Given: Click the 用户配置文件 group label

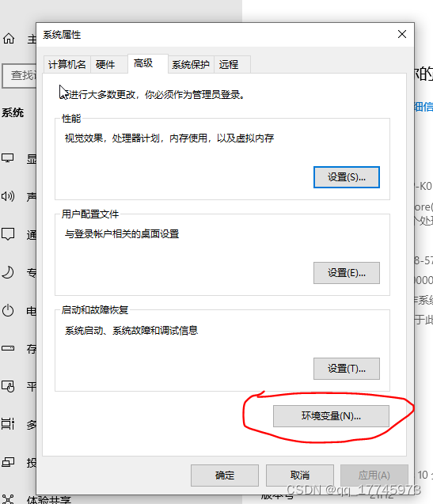Looking at the screenshot, I should point(90,214).
